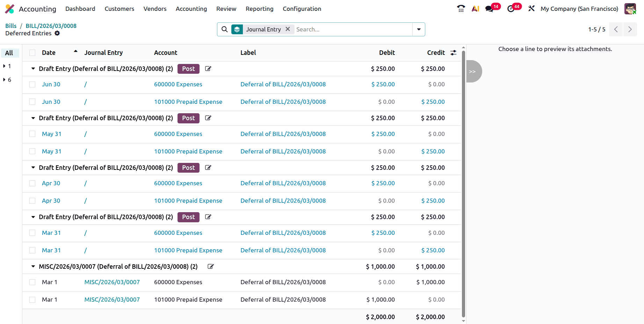
Task: Post the May 31 draft entry
Action: click(188, 118)
